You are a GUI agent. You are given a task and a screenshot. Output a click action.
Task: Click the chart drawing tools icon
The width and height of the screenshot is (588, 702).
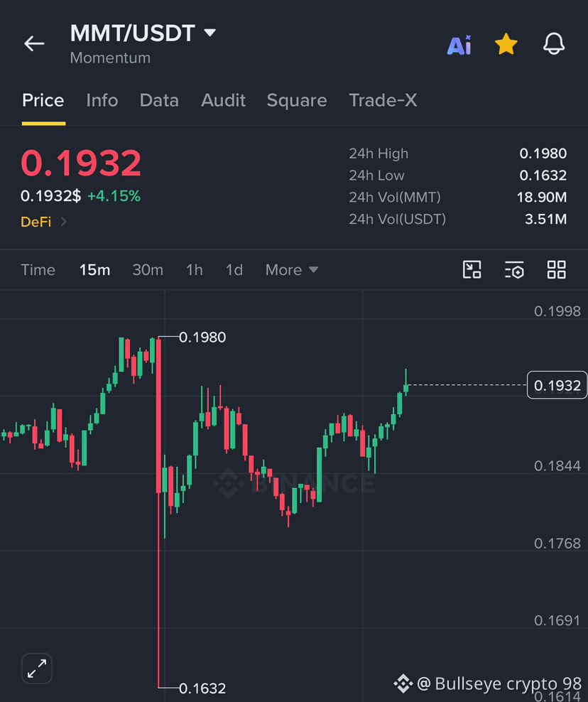pyautogui.click(x=472, y=269)
